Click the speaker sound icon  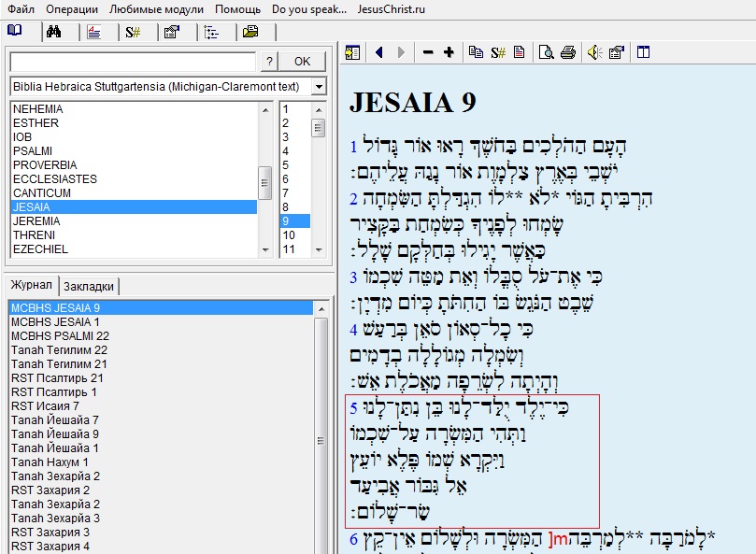click(x=594, y=52)
